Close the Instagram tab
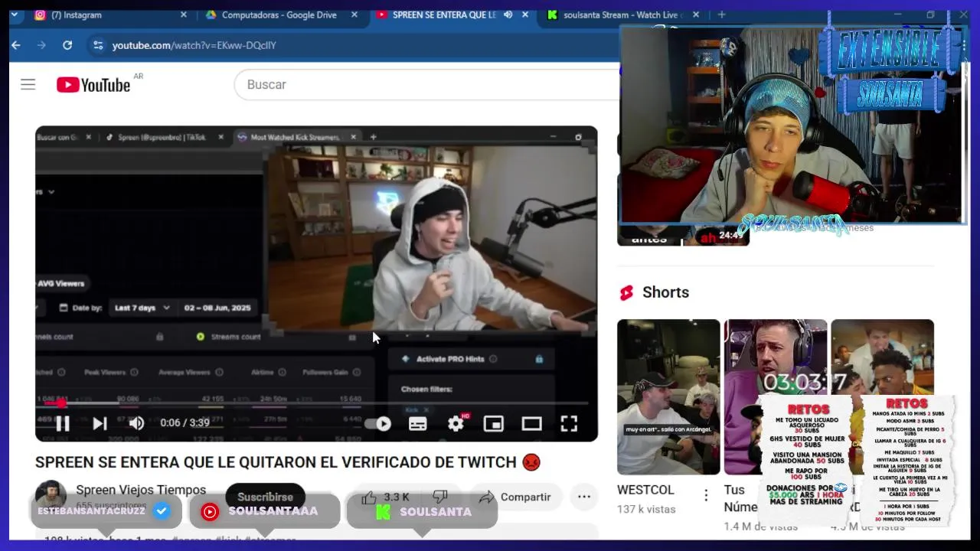The width and height of the screenshot is (980, 551). (x=183, y=15)
